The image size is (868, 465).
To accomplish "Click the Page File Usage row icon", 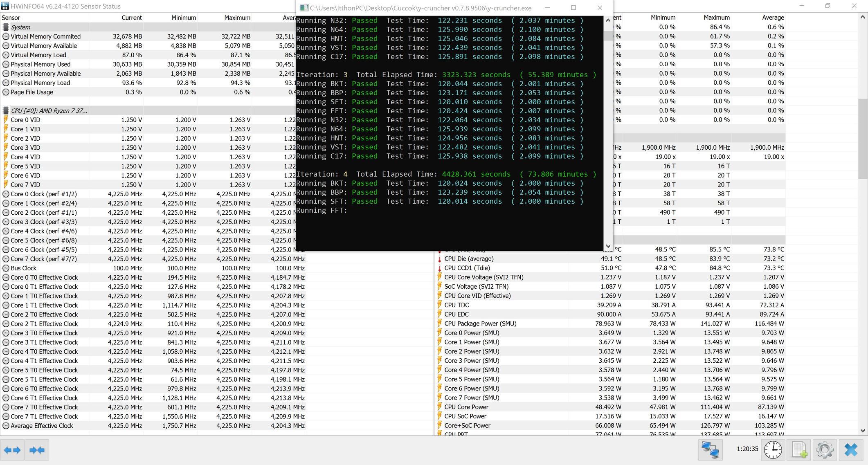I will 6,92.
